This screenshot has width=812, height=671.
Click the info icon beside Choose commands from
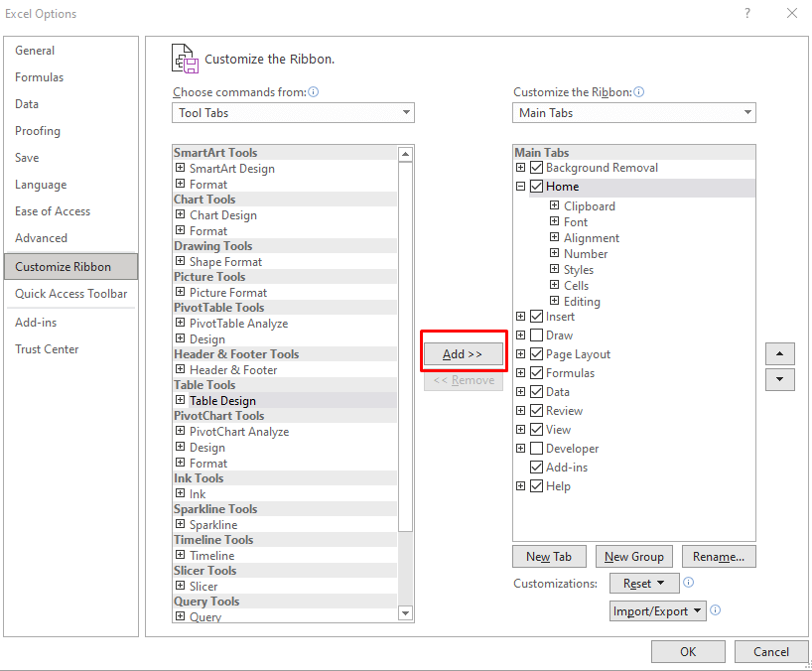(x=314, y=92)
